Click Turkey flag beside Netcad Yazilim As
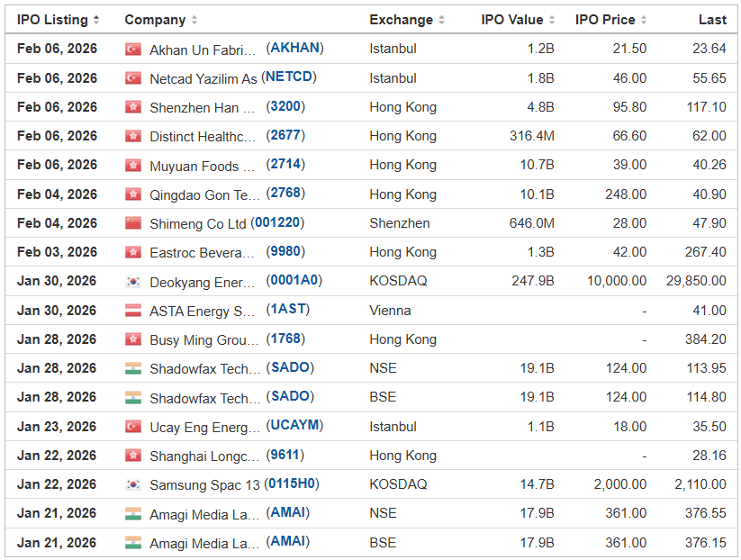The width and height of the screenshot is (741, 560). [x=132, y=78]
